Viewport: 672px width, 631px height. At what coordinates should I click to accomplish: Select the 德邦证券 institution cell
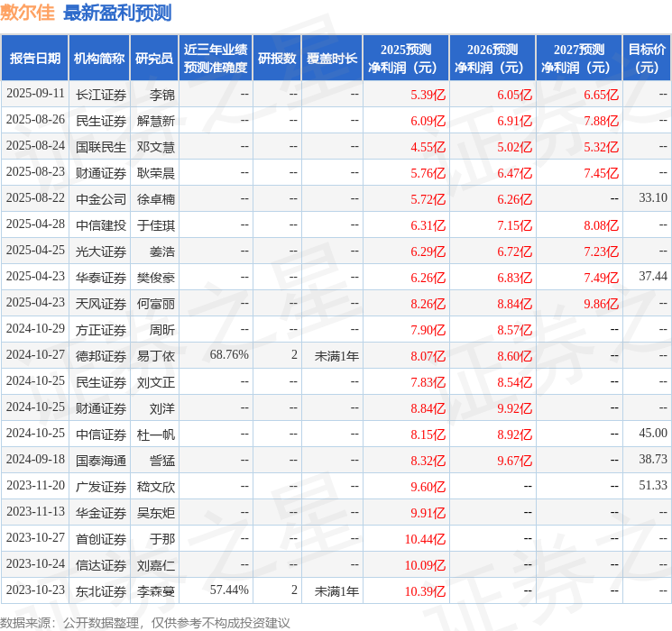tap(101, 356)
